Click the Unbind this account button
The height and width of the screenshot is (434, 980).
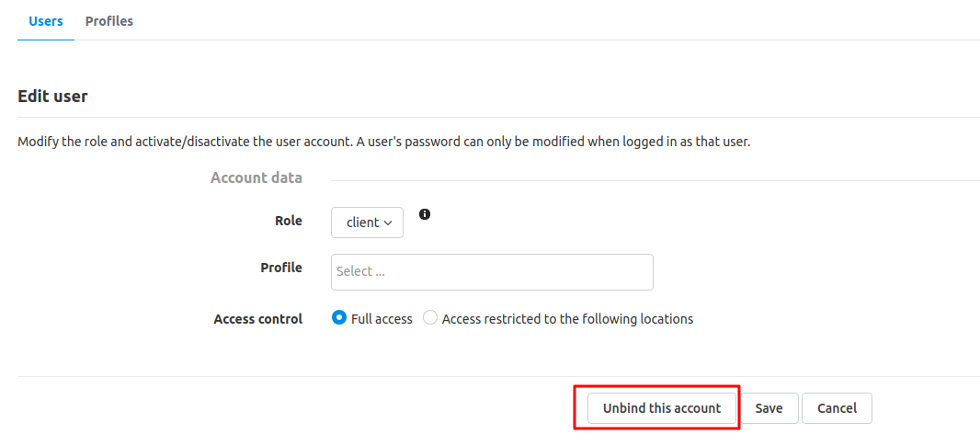pyautogui.click(x=662, y=408)
